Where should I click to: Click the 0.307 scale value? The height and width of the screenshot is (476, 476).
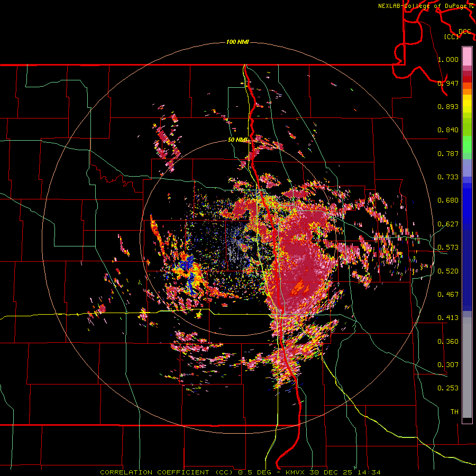pyautogui.click(x=448, y=365)
